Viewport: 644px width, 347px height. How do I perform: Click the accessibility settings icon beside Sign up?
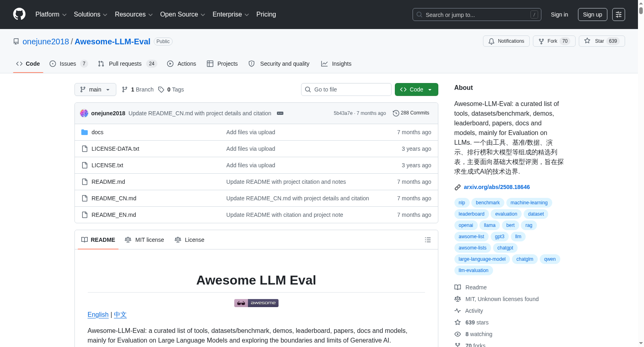(619, 15)
